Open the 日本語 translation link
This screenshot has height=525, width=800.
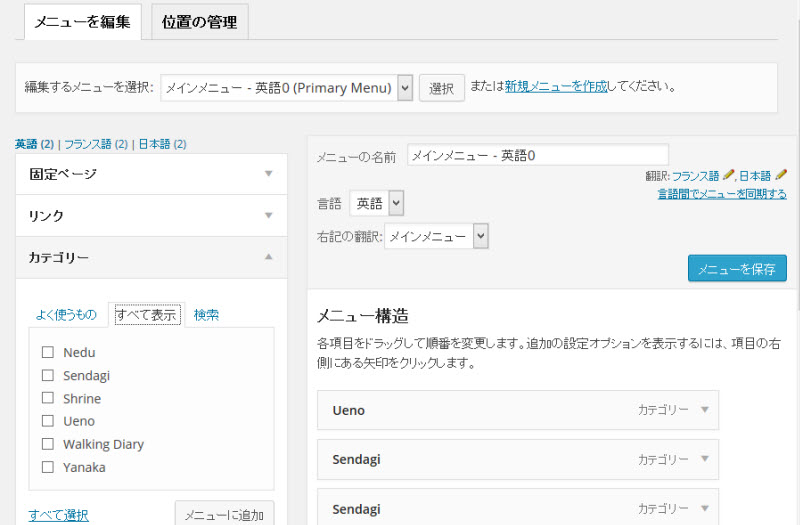tap(755, 176)
